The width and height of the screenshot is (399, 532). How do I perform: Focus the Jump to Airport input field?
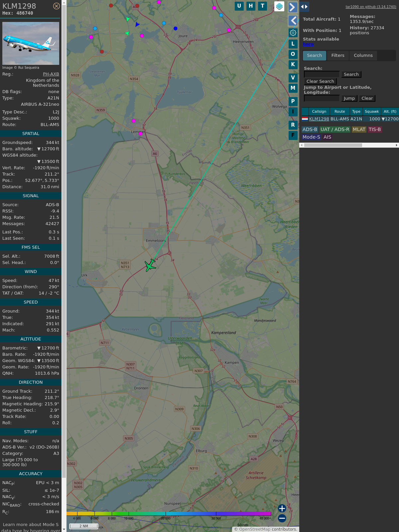322,98
